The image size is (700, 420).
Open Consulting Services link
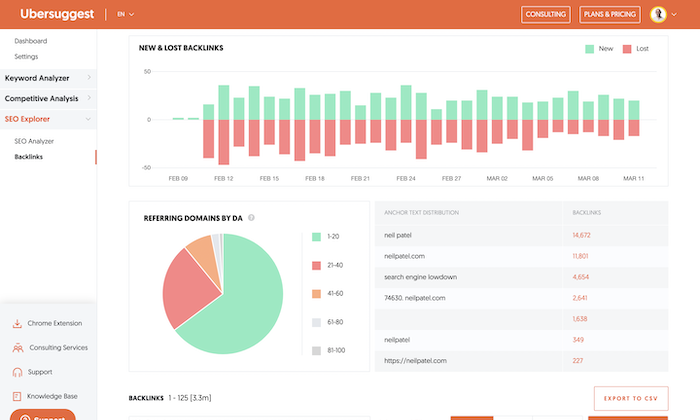click(58, 347)
